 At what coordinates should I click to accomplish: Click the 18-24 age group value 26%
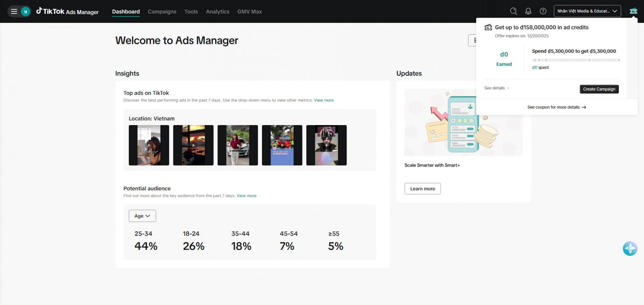194,246
